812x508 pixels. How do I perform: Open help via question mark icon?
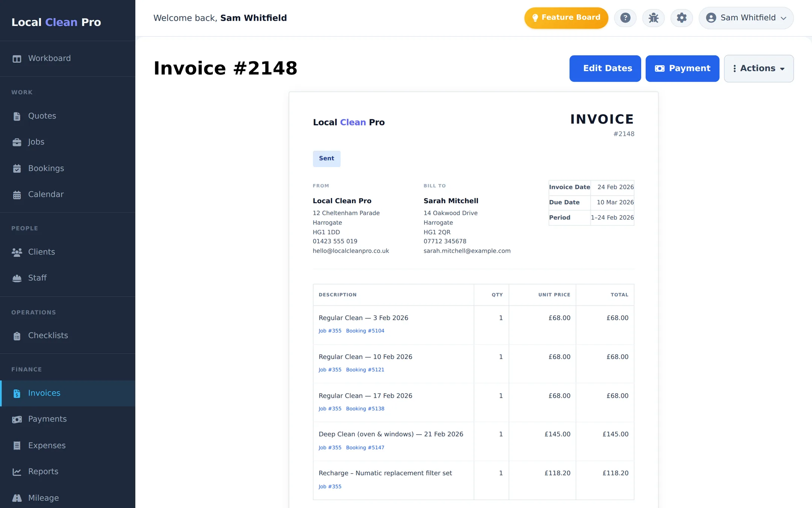tap(625, 18)
